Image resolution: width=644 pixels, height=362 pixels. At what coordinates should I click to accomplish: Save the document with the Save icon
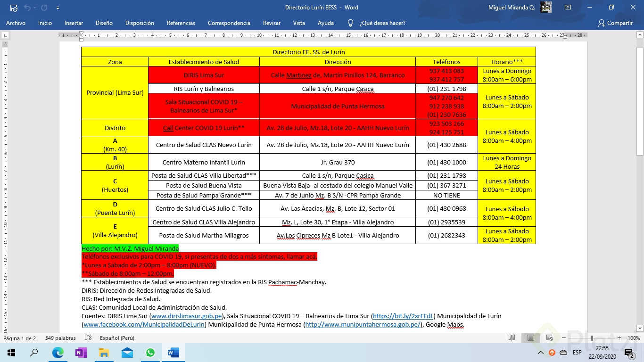[14, 8]
